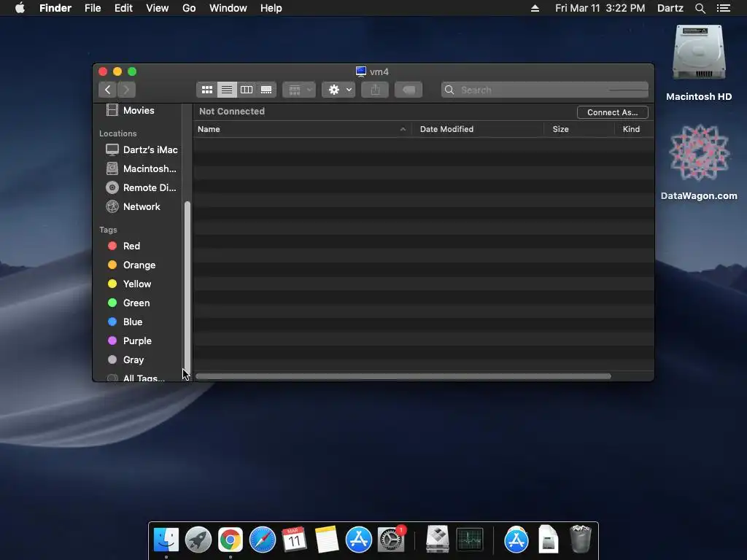
Task: Open App Store next to Notes
Action: coord(359,540)
